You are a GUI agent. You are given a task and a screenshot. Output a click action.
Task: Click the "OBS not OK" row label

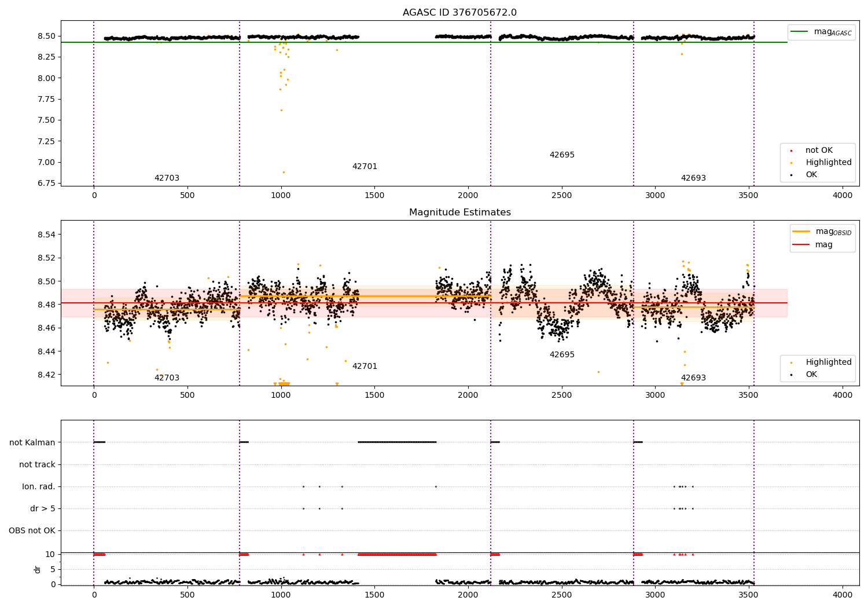coord(32,531)
